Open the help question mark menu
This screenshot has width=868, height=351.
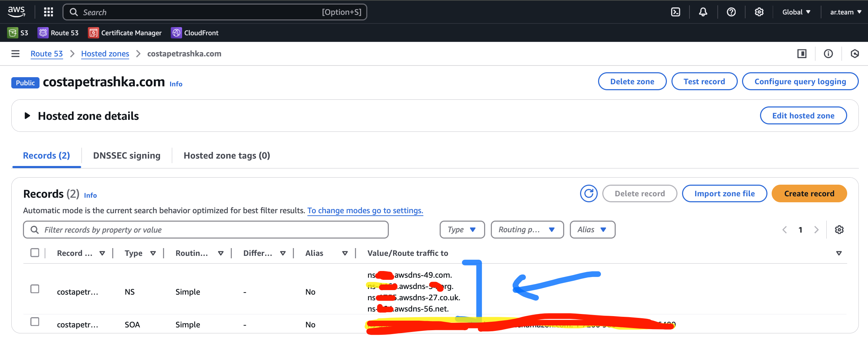pos(731,12)
